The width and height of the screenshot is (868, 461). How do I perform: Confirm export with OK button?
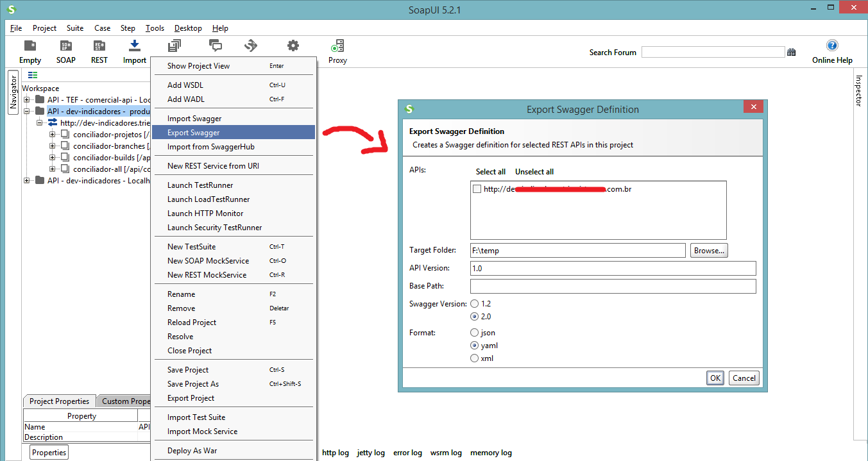715,378
